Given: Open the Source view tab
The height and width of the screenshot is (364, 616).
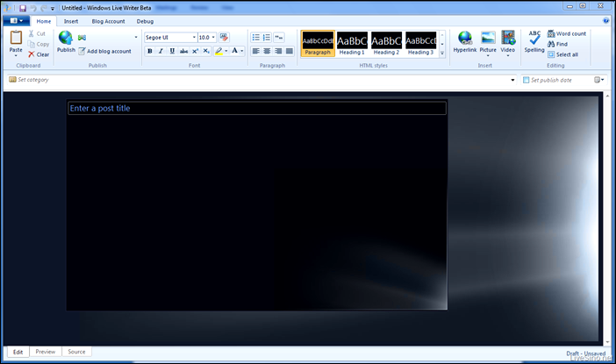Looking at the screenshot, I should (x=76, y=352).
